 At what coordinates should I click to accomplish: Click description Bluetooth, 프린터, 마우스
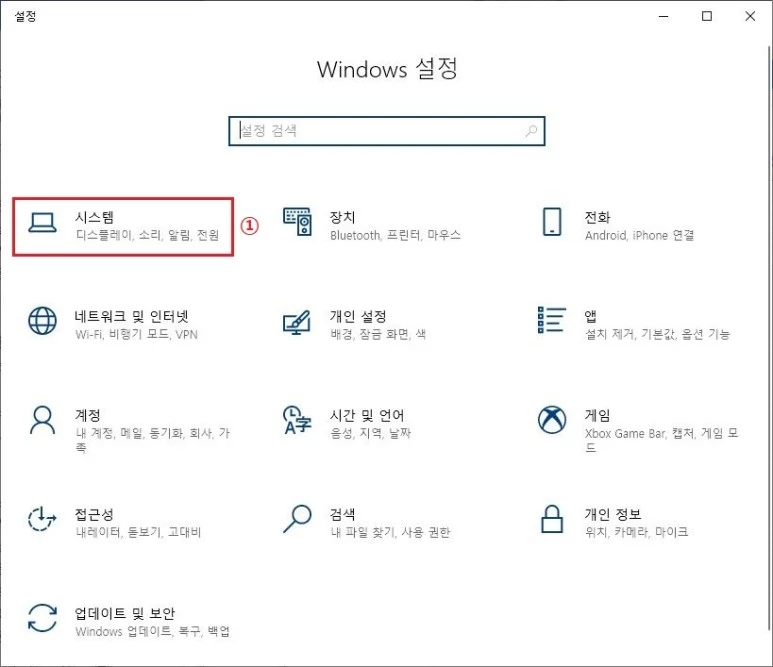(395, 235)
